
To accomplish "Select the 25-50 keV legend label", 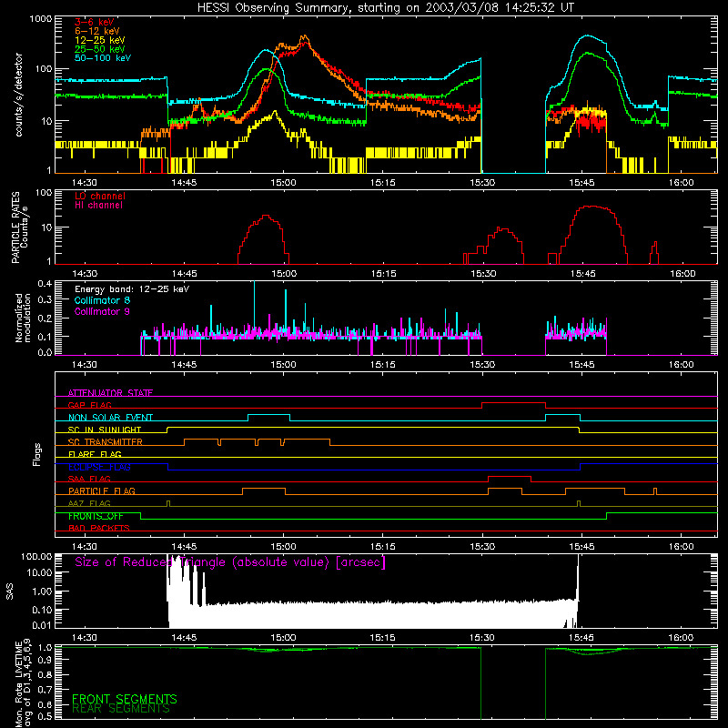I will pos(100,49).
